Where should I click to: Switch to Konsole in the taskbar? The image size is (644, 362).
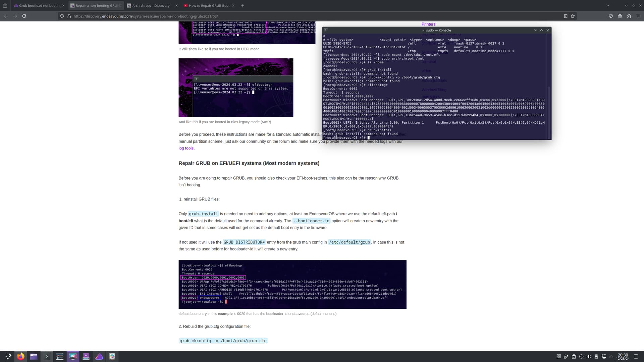[47, 356]
